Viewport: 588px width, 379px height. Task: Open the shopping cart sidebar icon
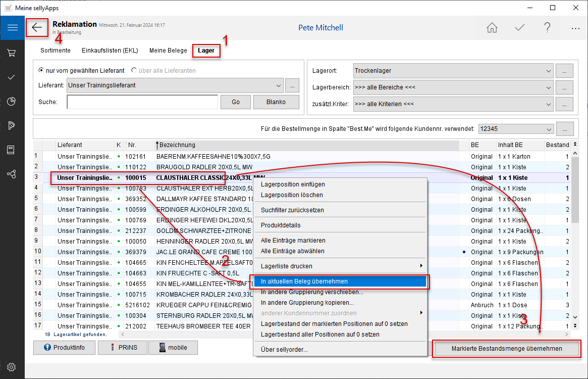click(x=12, y=53)
